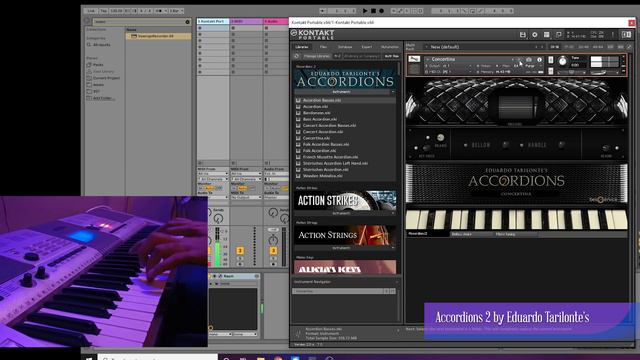Open Concertina instrument name dropdown arrow
Screen dimensions: 640x360
tap(427, 59)
